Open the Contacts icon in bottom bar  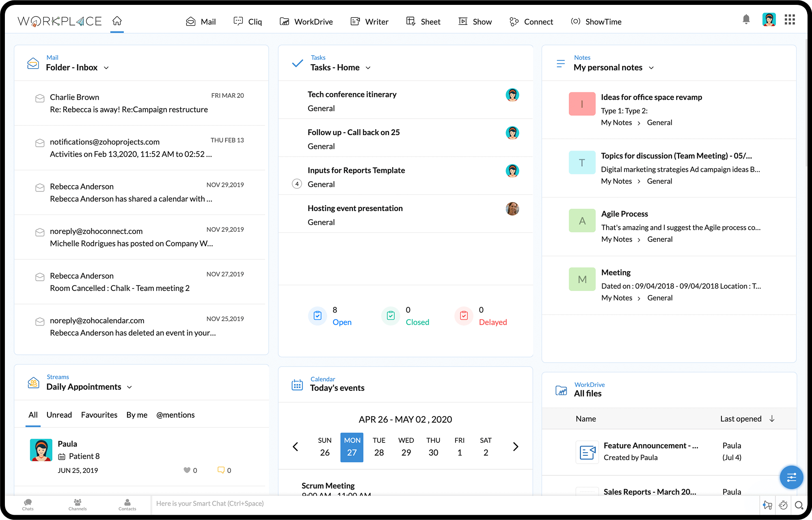coord(127,505)
